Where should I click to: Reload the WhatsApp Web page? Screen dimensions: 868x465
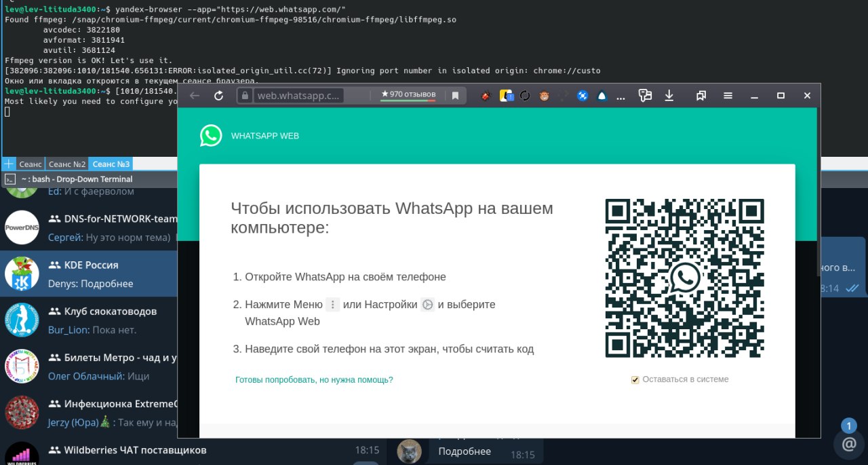(x=218, y=96)
